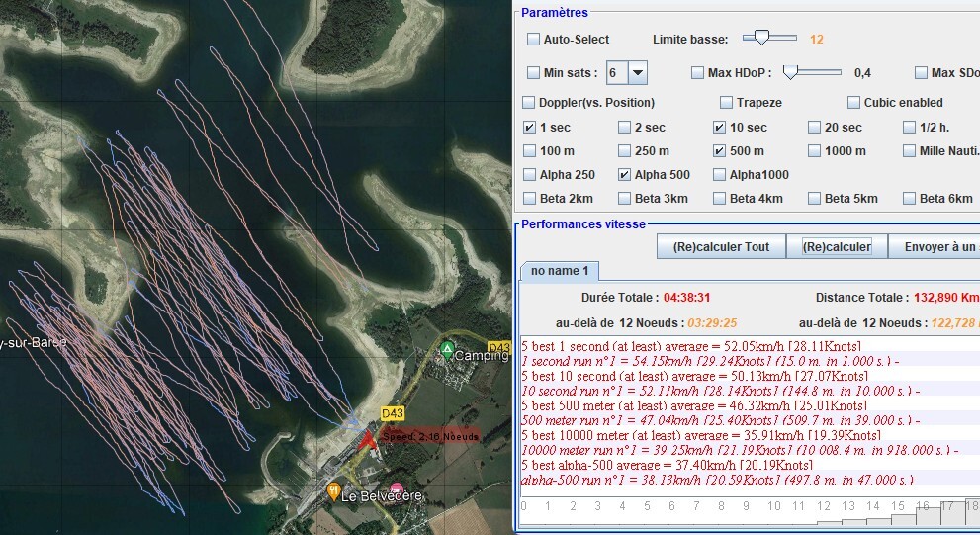Check the 100 m checkbox
This screenshot has height=535, width=980.
click(529, 151)
